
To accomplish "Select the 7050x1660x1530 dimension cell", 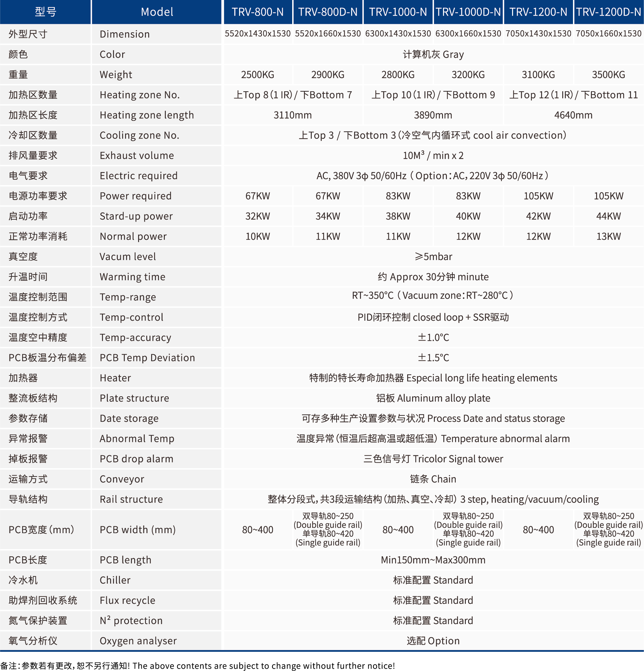I will 608,34.
